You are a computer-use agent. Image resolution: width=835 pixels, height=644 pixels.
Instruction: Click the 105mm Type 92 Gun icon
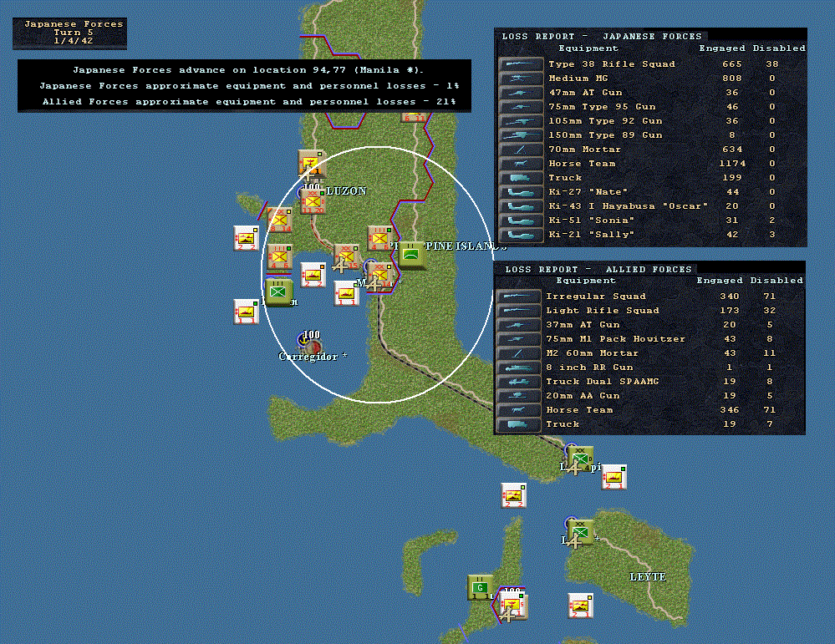click(x=521, y=121)
